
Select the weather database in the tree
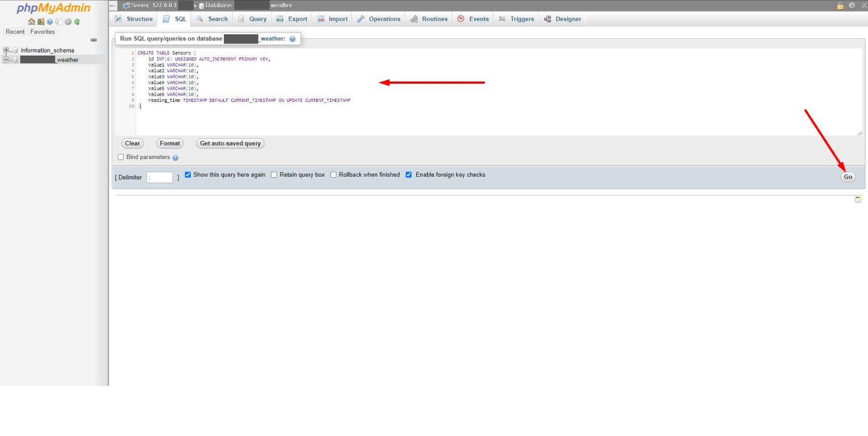[49, 60]
